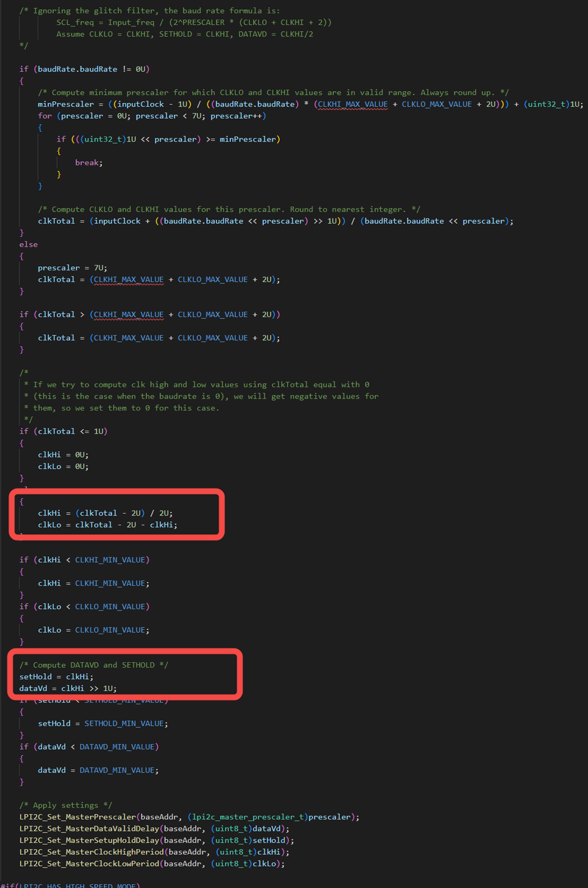Click the DATAVD_MIN_VALUE identifier
This screenshot has width=588, height=888.
coord(118,747)
